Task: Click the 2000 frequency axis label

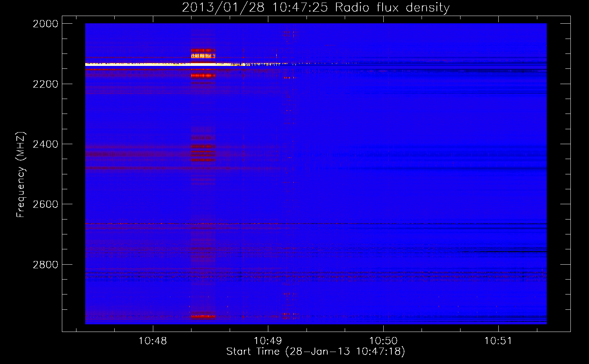Action: [46, 24]
